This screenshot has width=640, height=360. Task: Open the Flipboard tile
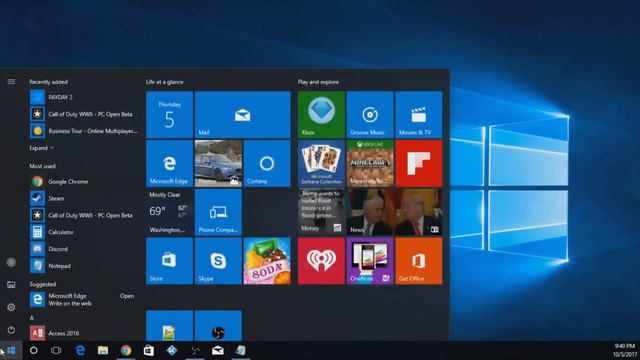419,163
